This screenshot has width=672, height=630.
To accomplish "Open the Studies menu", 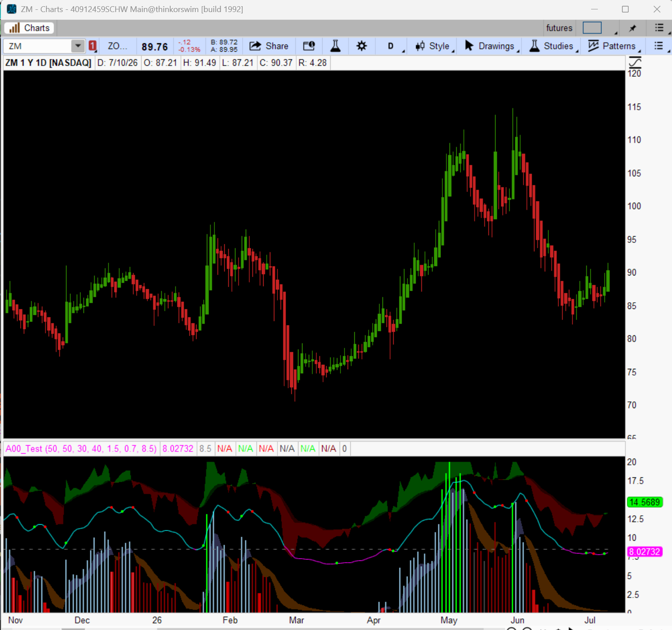I will 552,46.
